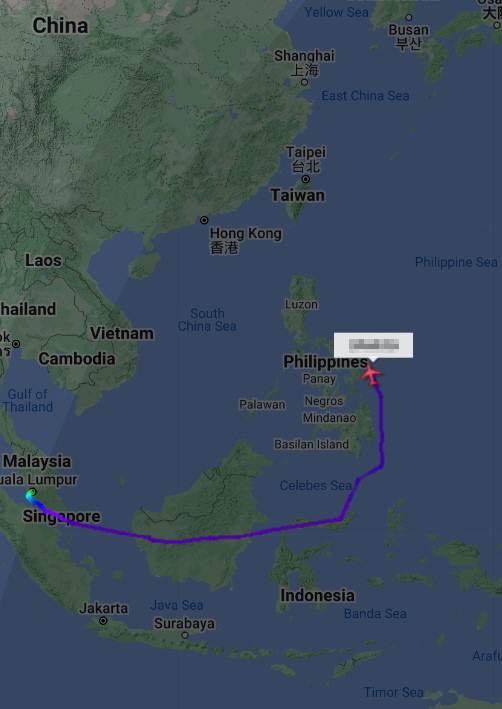Click the South China Sea label

coord(207,320)
